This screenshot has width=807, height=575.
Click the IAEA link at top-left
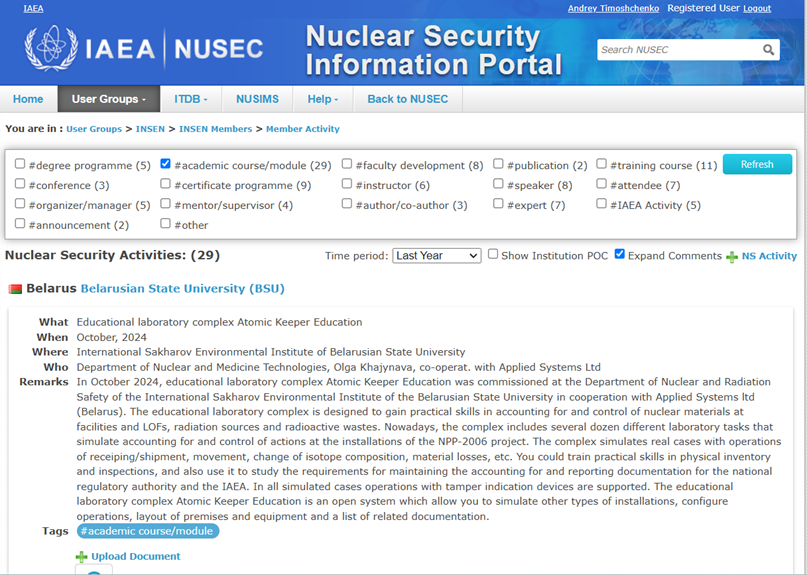click(33, 8)
